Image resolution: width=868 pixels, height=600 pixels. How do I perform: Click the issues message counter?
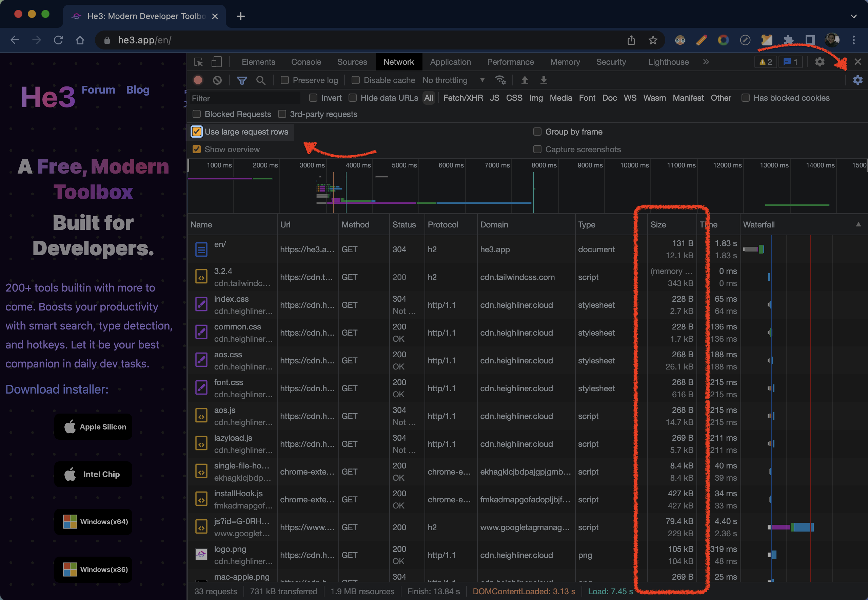(791, 62)
